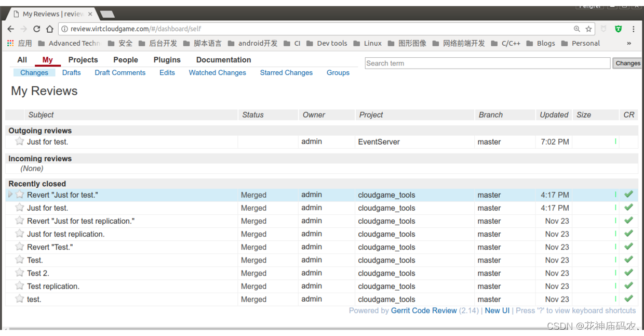This screenshot has height=336, width=644.
Task: Switch to the New UI link
Action: (x=497, y=311)
